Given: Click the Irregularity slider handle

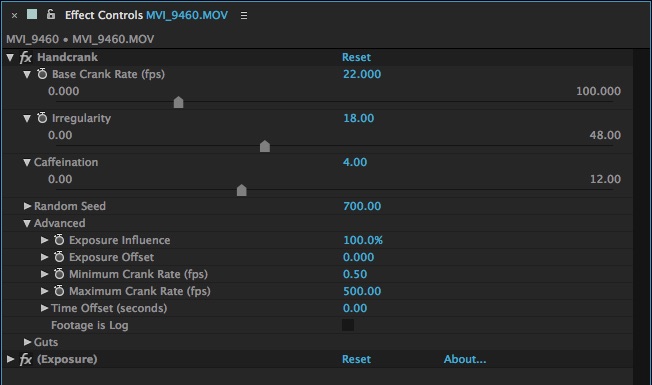Looking at the screenshot, I should click(x=265, y=146).
